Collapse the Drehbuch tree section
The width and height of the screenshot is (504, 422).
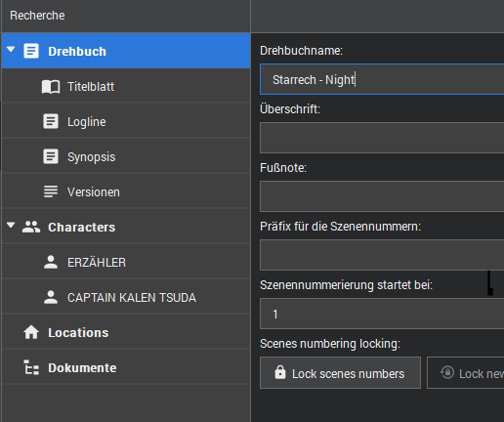tap(11, 50)
